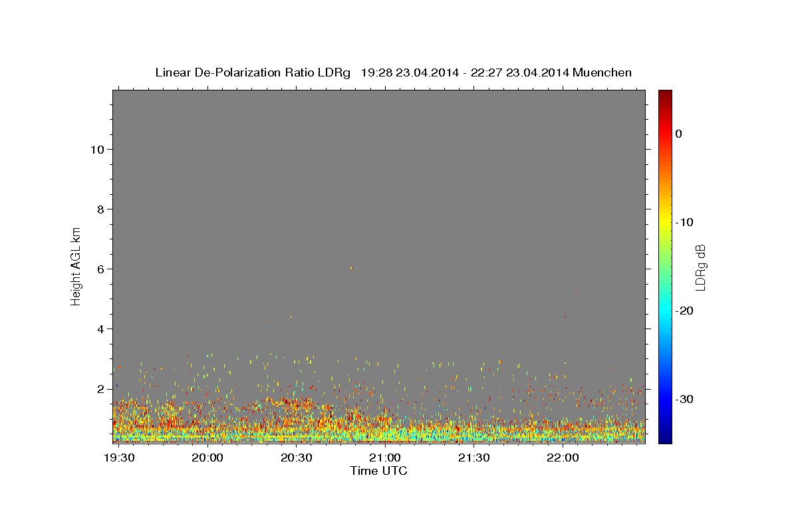Click the colorbar value 0
Viewport: 798px width, 532px height.
pos(678,134)
